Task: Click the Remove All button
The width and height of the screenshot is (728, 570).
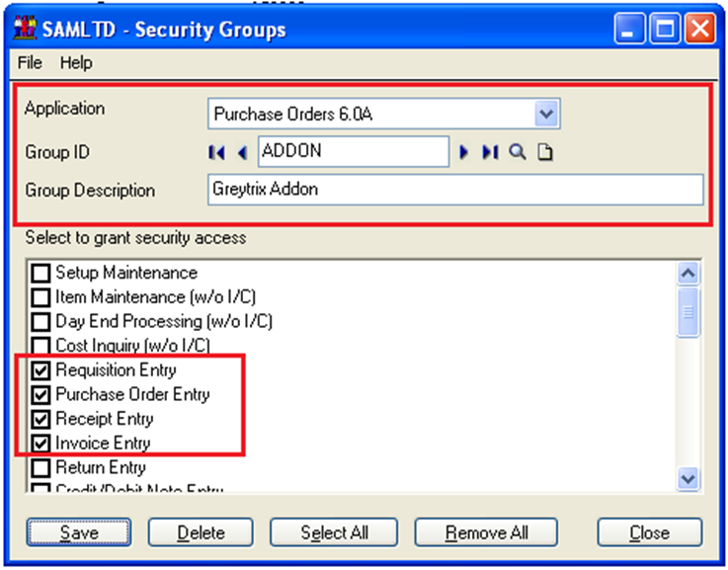Action: pos(486,532)
